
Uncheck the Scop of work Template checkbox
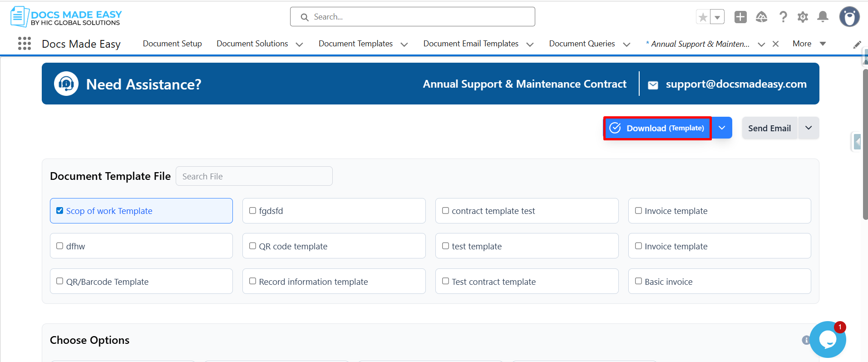[59, 211]
